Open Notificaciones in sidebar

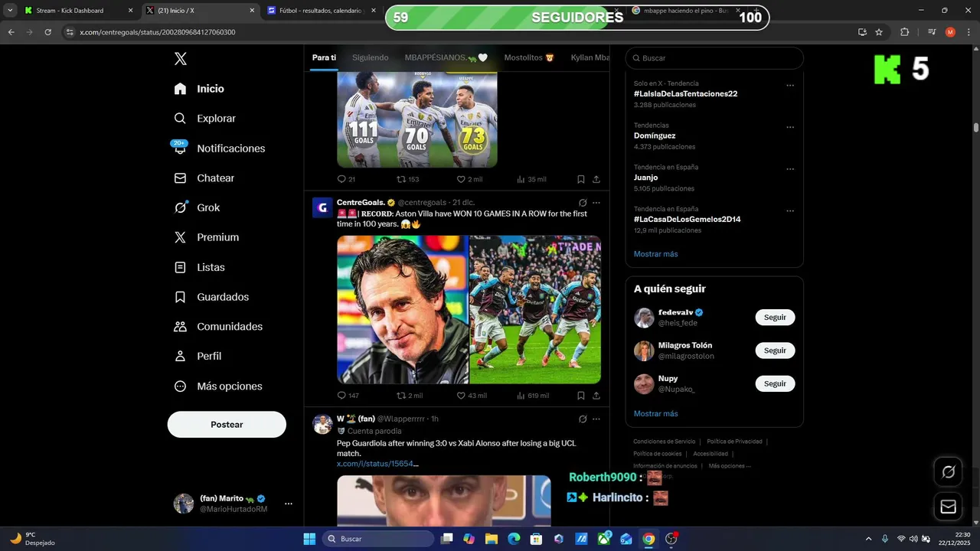tap(219, 148)
